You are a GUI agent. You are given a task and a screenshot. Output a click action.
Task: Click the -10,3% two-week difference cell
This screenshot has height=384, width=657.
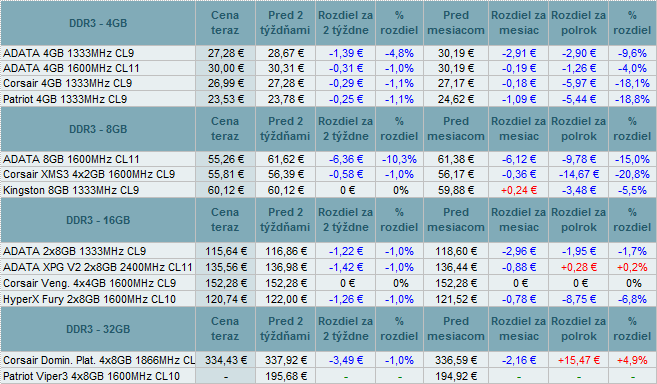tap(399, 159)
